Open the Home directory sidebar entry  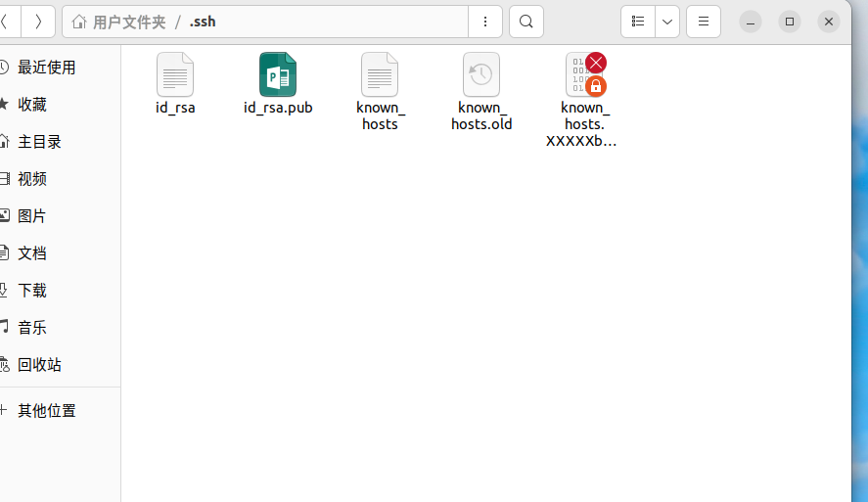click(x=39, y=142)
